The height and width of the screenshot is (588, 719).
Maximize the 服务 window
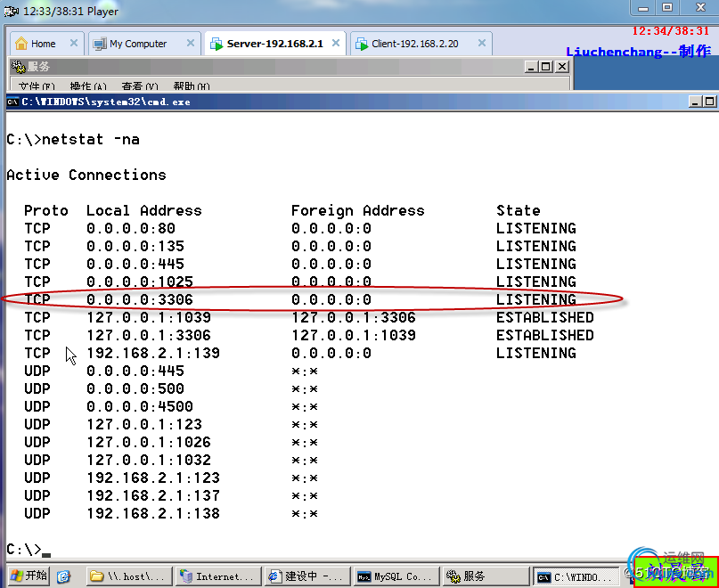point(545,67)
